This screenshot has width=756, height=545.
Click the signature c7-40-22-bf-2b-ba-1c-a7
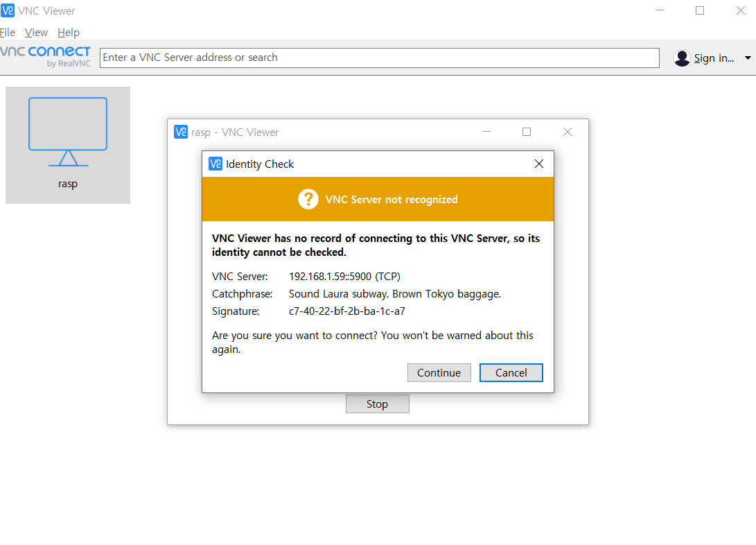coord(347,311)
